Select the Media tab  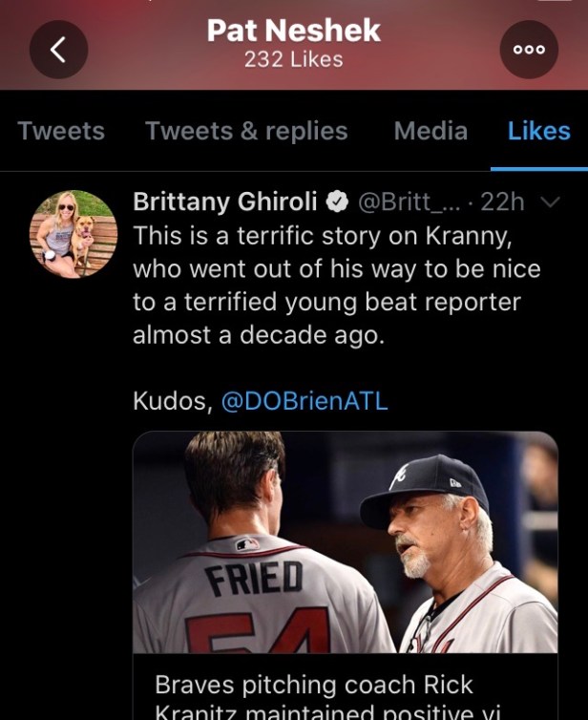[x=430, y=131]
